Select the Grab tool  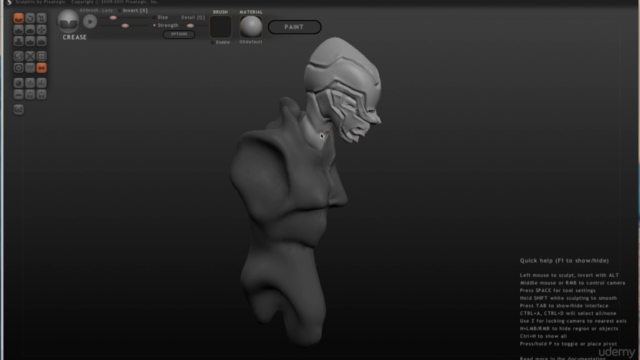[41, 29]
